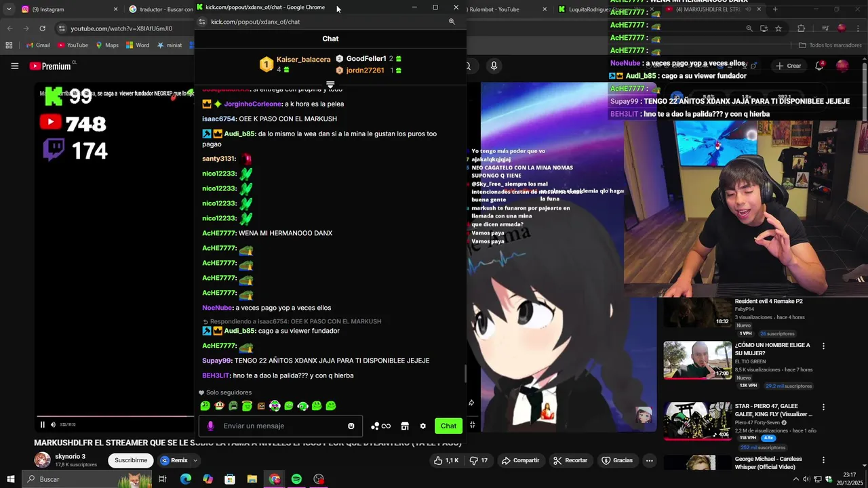The image size is (868, 488).
Task: Dislike the video showing 17
Action: pyautogui.click(x=479, y=460)
